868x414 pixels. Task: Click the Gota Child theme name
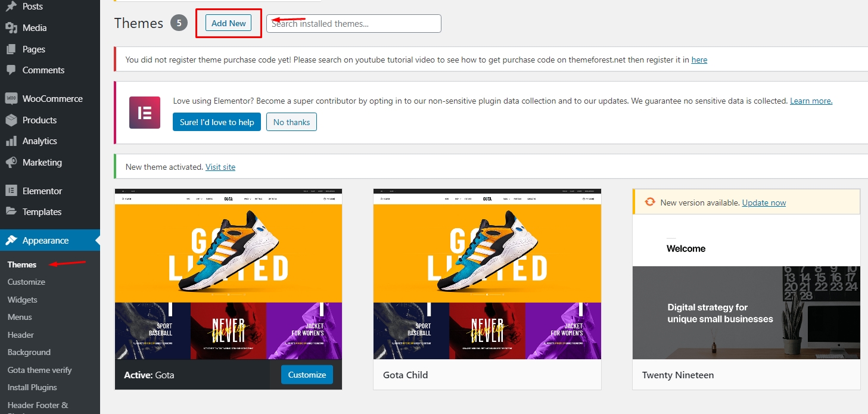coord(405,375)
